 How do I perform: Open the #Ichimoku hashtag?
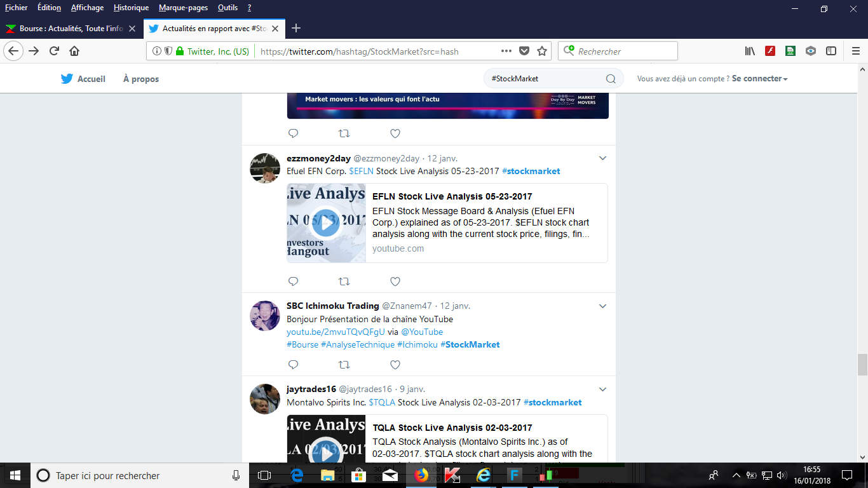point(417,344)
